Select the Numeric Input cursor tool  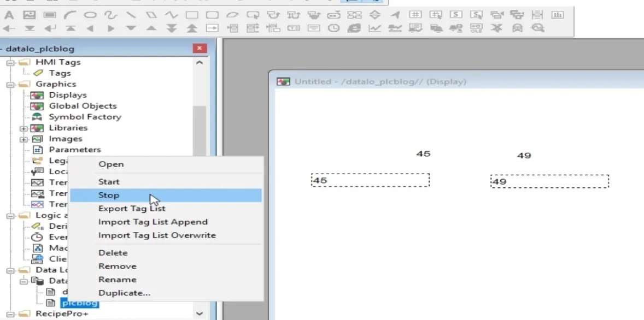pyautogui.click(x=436, y=15)
